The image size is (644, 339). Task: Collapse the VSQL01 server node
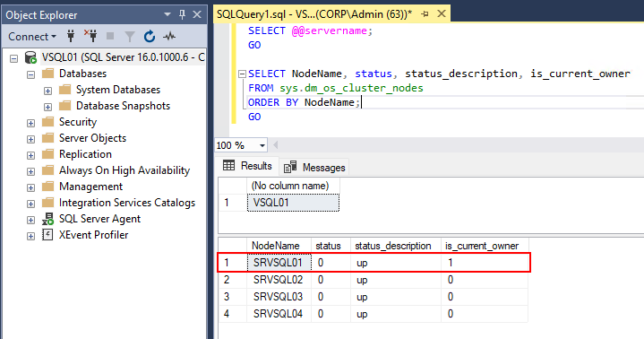pyautogui.click(x=14, y=58)
